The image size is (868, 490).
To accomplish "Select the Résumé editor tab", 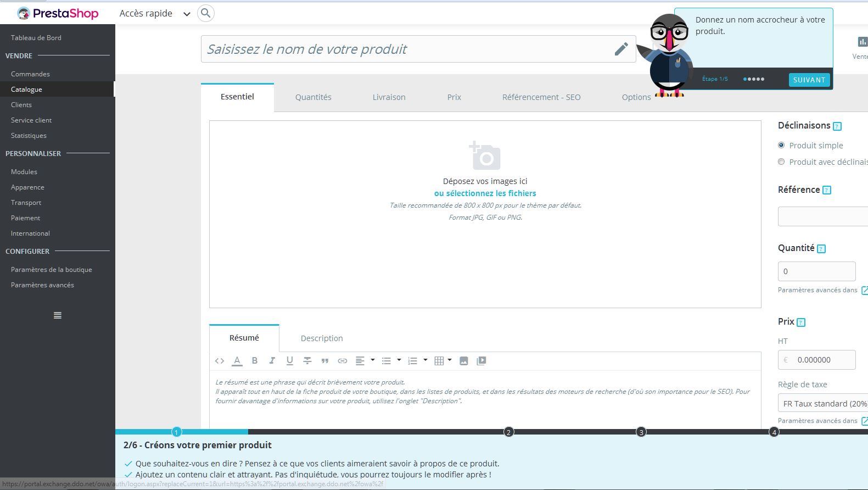I will coord(244,338).
